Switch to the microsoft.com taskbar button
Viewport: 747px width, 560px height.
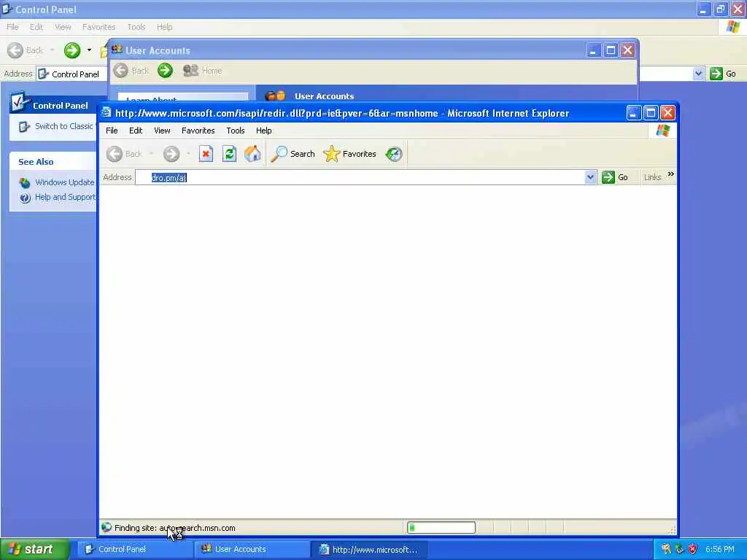pyautogui.click(x=369, y=549)
